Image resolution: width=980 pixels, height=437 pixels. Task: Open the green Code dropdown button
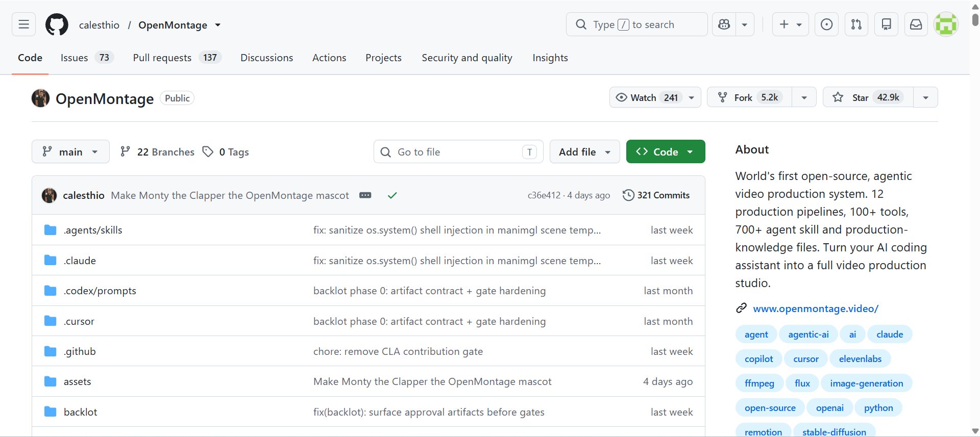[x=666, y=151]
